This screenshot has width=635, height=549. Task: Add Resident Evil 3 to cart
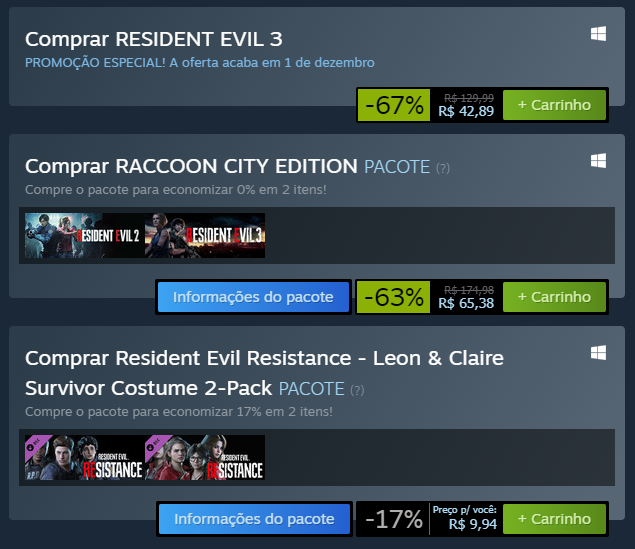[x=554, y=104]
